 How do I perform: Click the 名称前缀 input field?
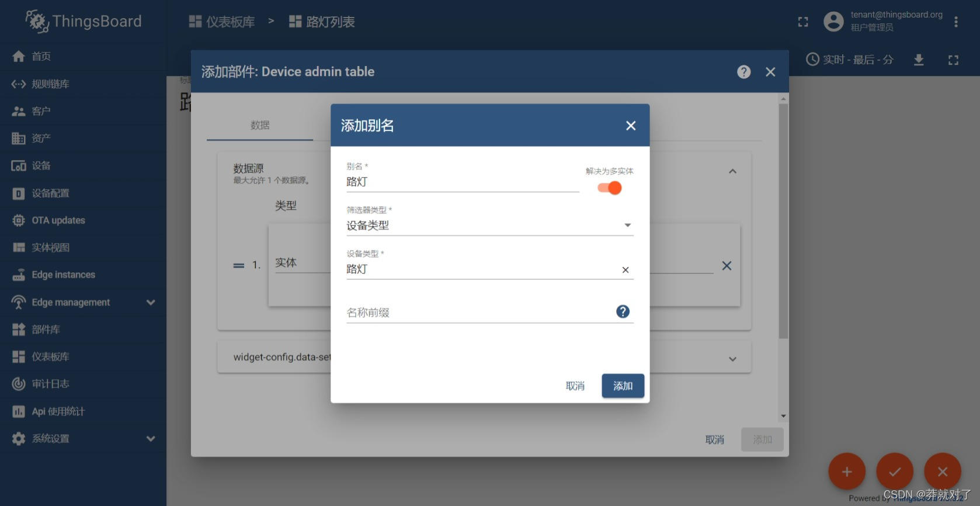click(479, 313)
